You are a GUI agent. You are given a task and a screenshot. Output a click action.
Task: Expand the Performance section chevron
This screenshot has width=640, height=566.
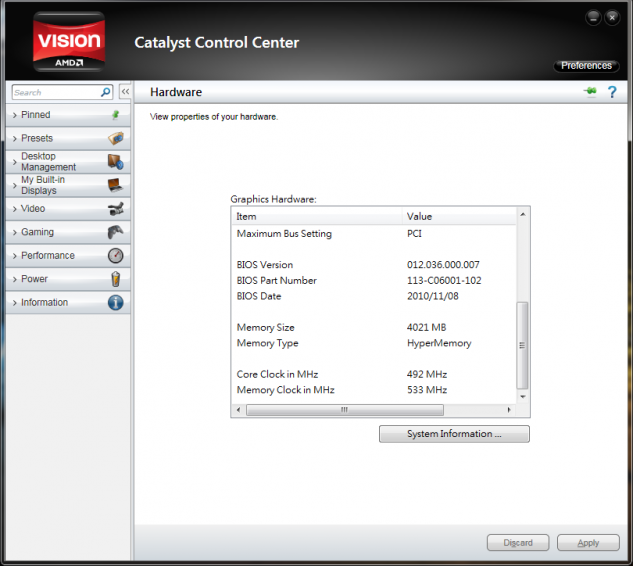(15, 256)
